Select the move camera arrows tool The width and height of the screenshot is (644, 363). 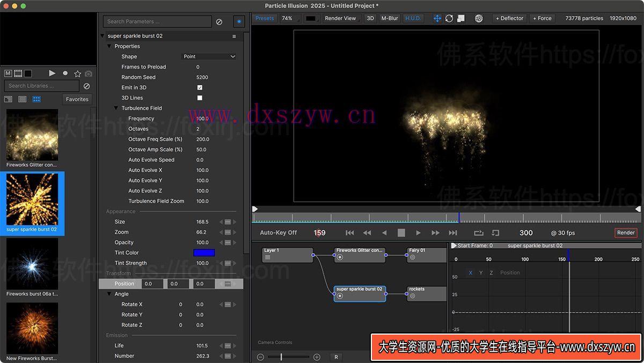click(437, 18)
